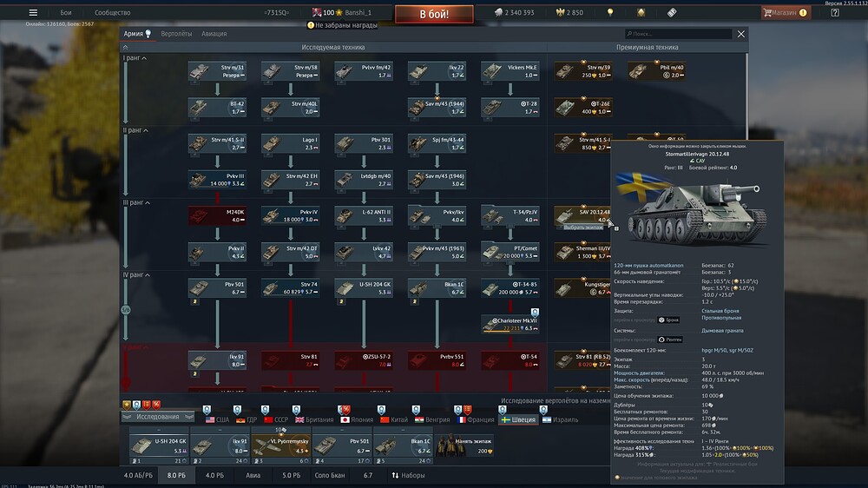
Task: Collapse the III ранг section
Action: click(136, 202)
